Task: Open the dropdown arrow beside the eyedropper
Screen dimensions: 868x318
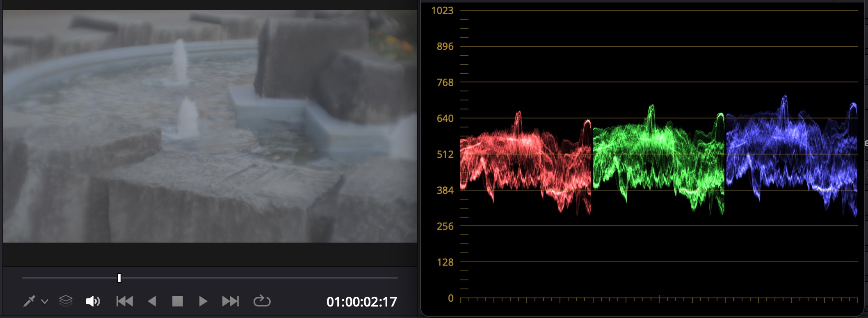Action: (x=45, y=302)
